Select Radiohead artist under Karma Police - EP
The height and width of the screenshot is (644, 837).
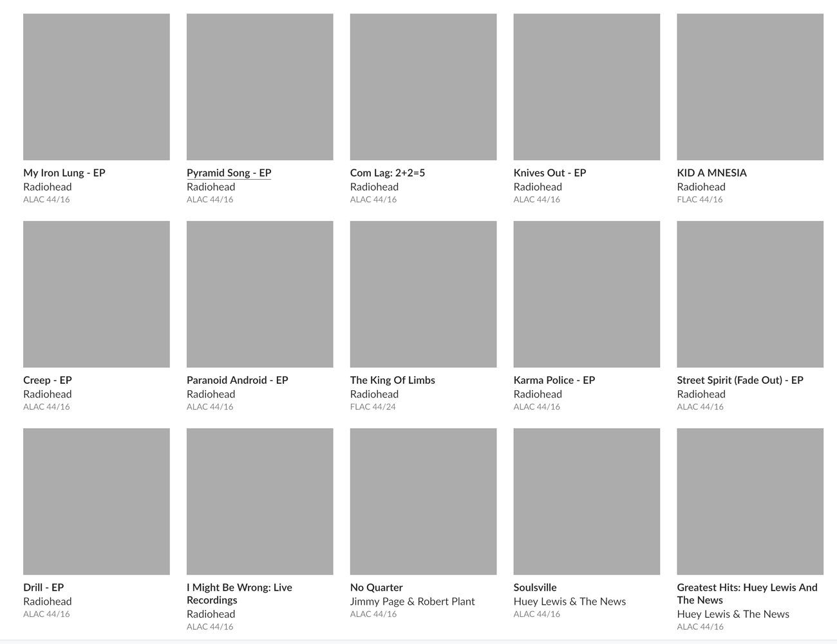[x=538, y=394]
